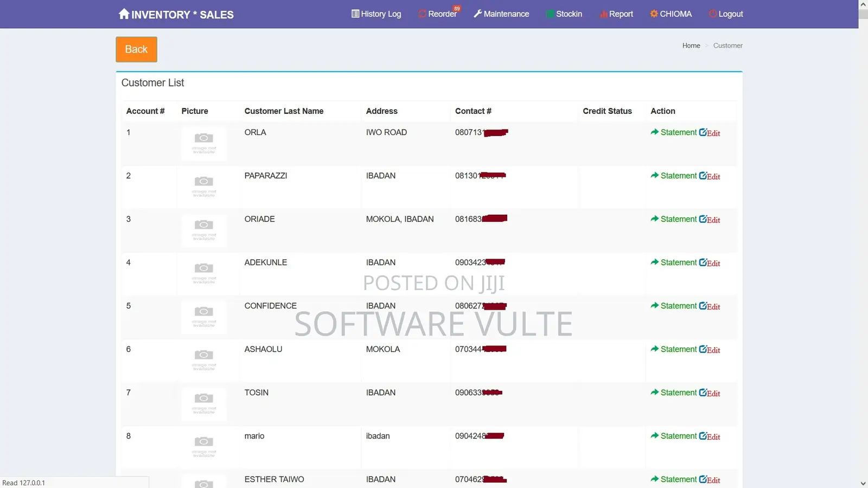Click the scrollbar down arrow

[863, 483]
